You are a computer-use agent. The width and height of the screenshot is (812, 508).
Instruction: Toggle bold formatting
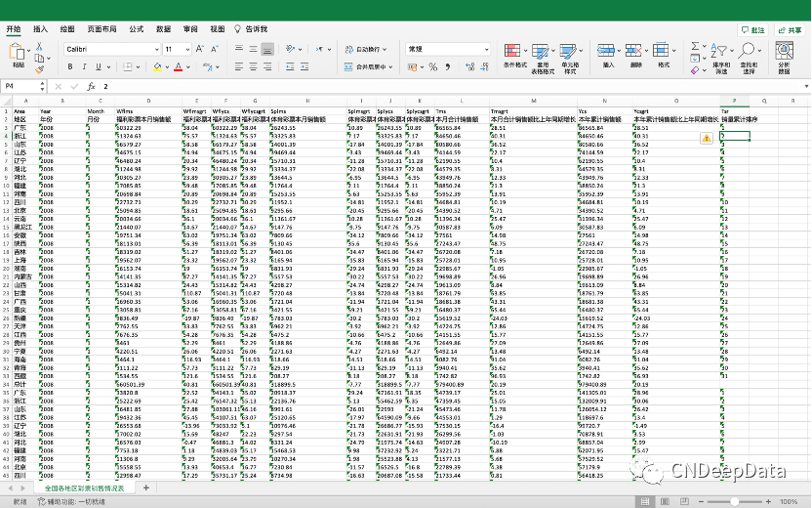pyautogui.click(x=70, y=66)
